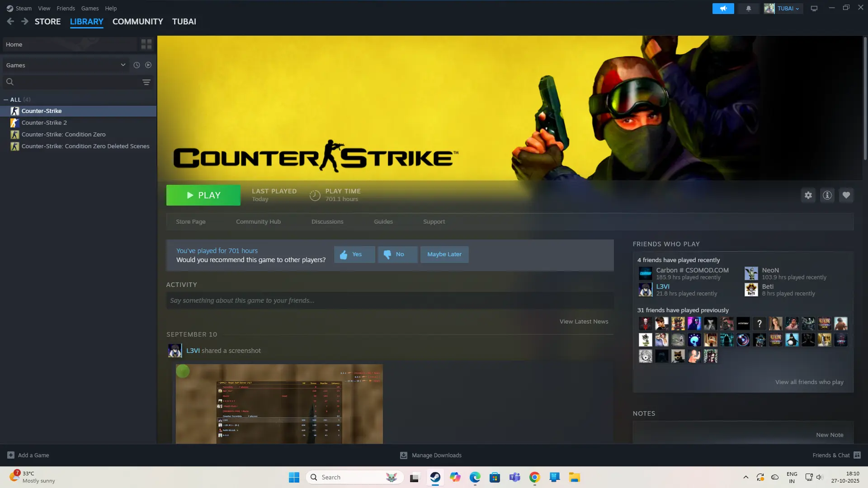Click the page vertical scrollbar
Viewport: 868px width, 488px height.
point(865,99)
